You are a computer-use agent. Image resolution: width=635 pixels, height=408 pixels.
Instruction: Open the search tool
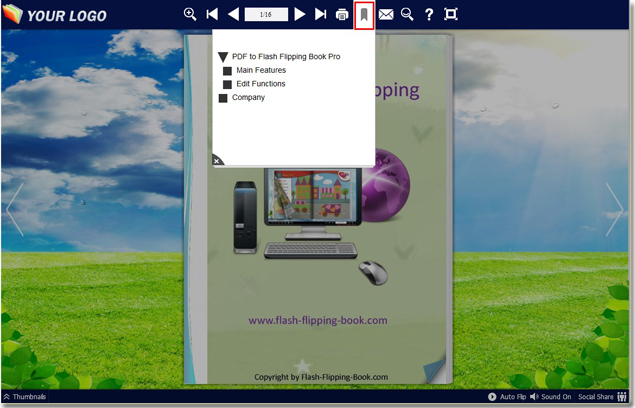(407, 14)
